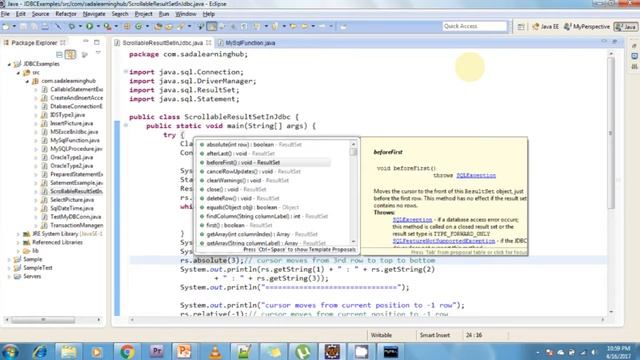
Task: Collapse the com.sadalearninghub package node
Action: tap(27, 81)
